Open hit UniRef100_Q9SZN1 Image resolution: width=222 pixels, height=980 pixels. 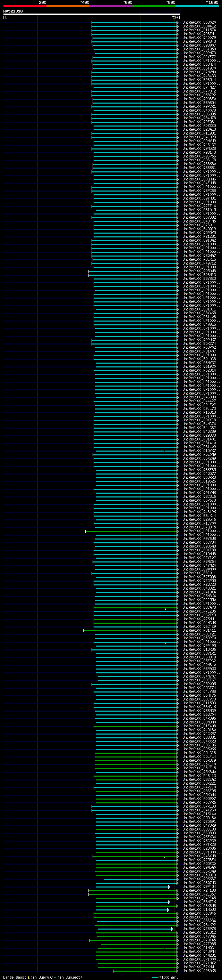point(199,34)
